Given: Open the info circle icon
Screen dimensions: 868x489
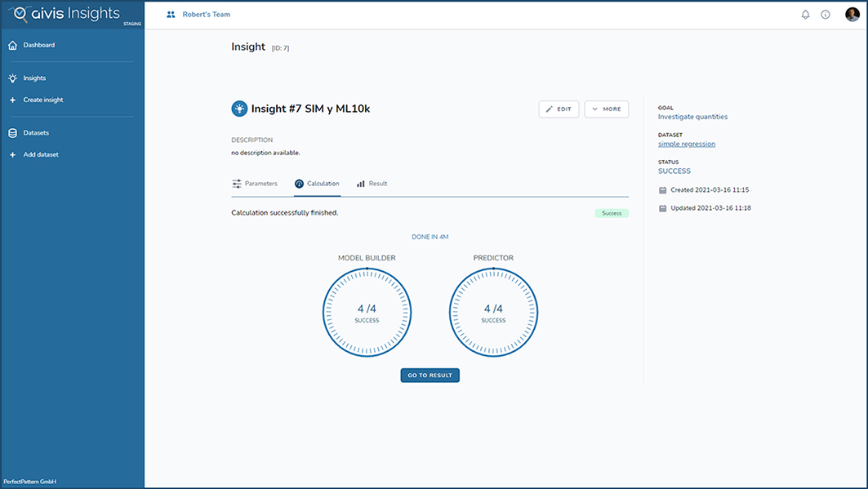Looking at the screenshot, I should click(826, 15).
